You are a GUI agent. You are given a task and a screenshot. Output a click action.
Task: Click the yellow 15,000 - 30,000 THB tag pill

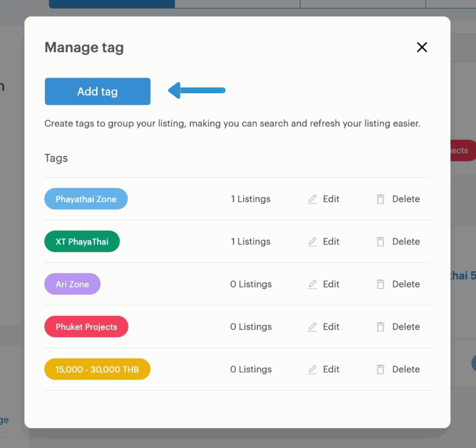point(97,369)
